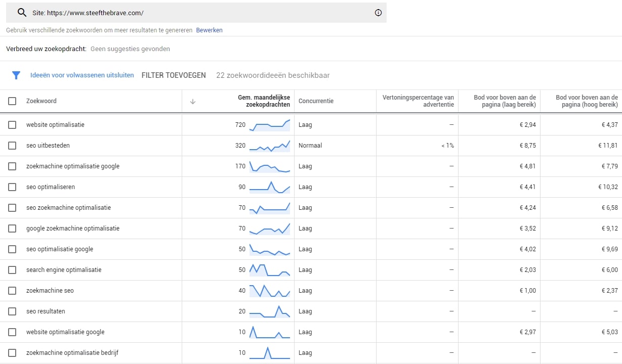
Task: Click keyword 'zoekmachine optimalisatie bedrijf'
Action: click(72, 353)
